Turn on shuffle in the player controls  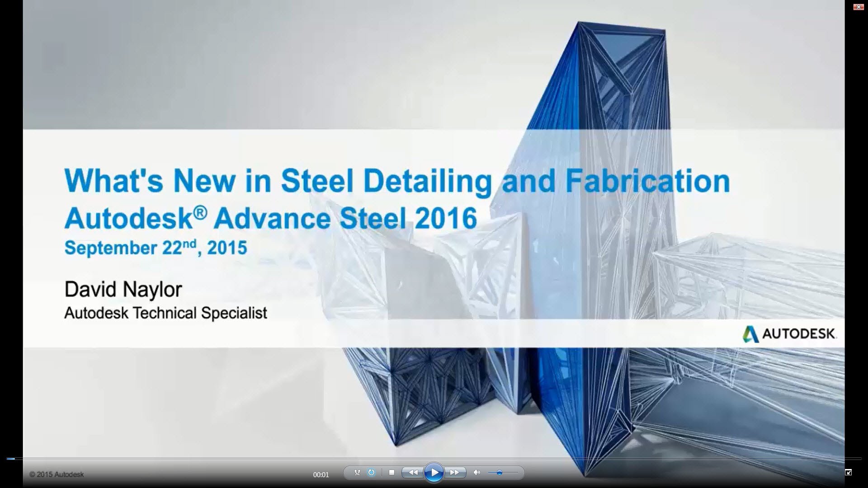(357, 473)
